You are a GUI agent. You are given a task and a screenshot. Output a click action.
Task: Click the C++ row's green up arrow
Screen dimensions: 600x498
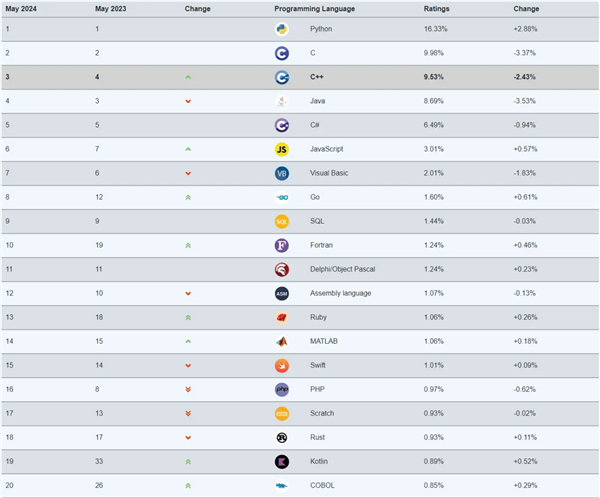tap(188, 77)
